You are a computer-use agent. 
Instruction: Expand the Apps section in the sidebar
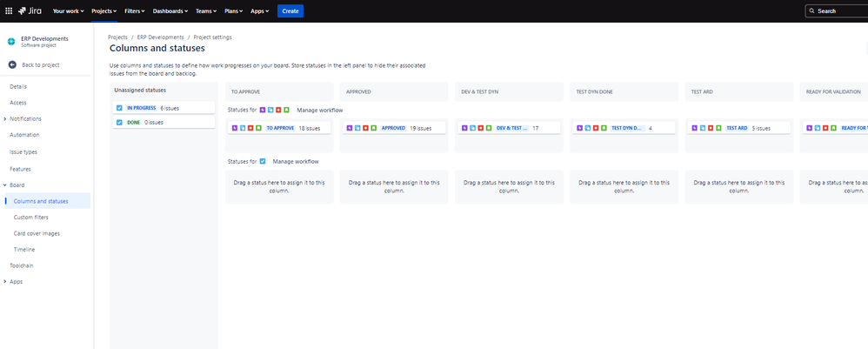[5, 281]
